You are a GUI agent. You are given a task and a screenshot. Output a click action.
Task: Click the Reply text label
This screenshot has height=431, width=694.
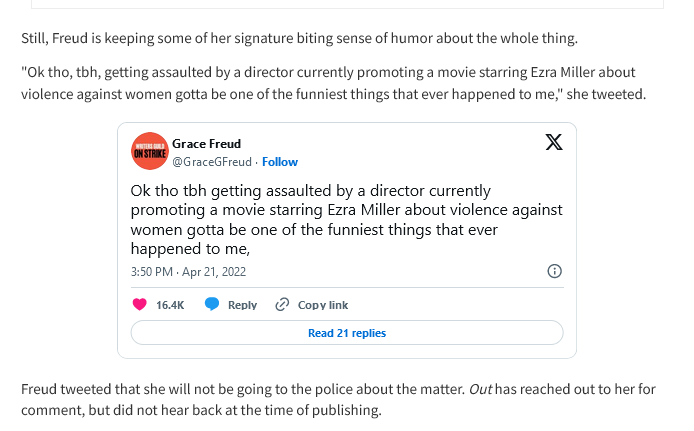(242, 305)
